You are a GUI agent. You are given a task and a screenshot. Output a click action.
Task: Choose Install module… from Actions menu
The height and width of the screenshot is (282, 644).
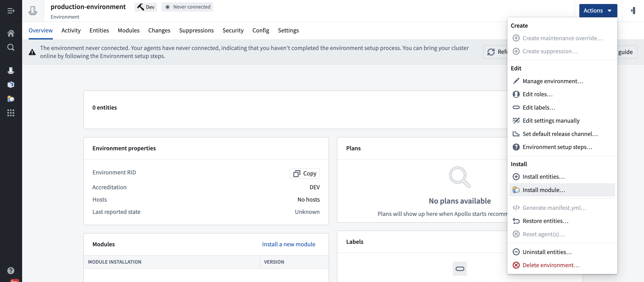(x=562, y=190)
